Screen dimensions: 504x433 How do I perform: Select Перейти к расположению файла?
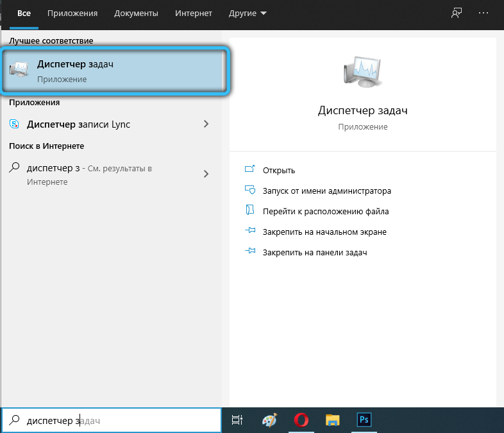click(326, 212)
